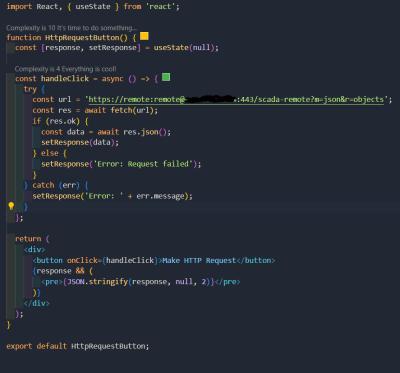The width and height of the screenshot is (400, 373).
Task: Click the res.json() call
Action: [145, 132]
